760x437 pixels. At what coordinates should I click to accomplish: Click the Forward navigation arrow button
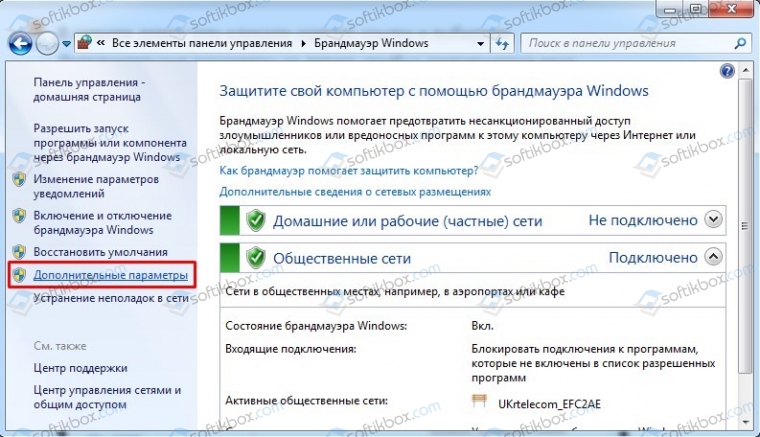coord(47,44)
